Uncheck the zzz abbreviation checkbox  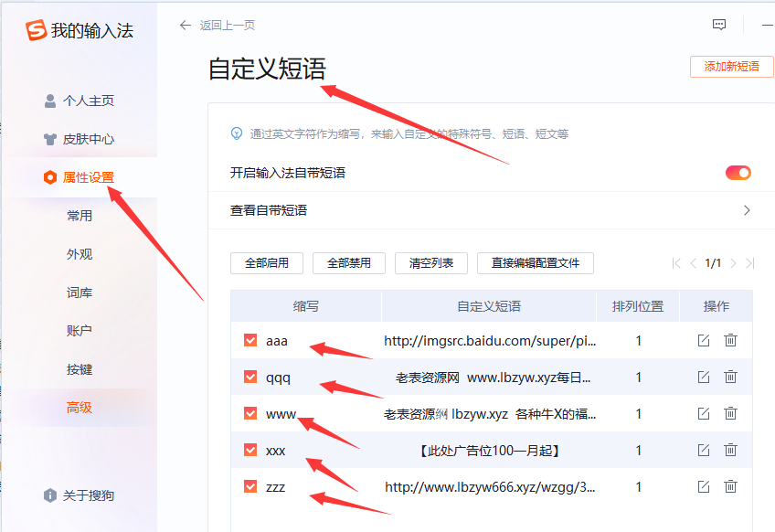250,486
